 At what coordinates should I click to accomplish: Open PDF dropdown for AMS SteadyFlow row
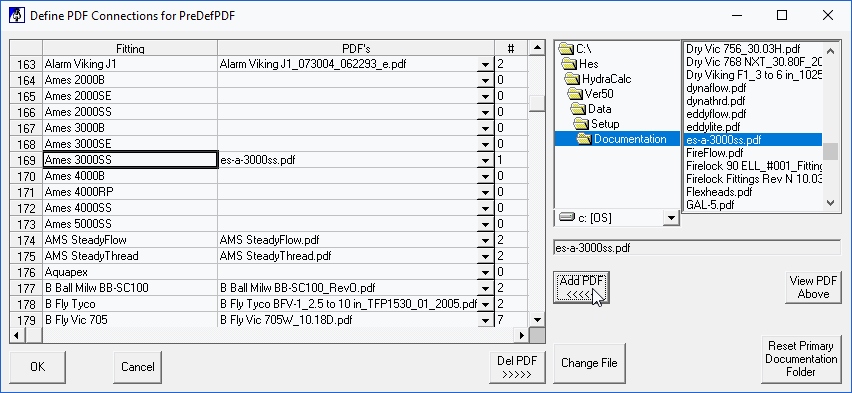(x=484, y=240)
